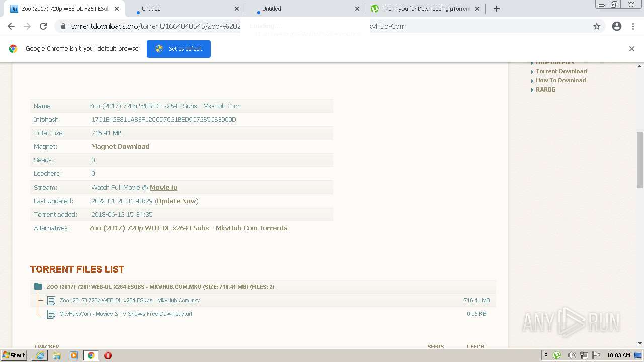Open the Chrome three-dot menu
This screenshot has height=362, width=644.
coord(633,26)
